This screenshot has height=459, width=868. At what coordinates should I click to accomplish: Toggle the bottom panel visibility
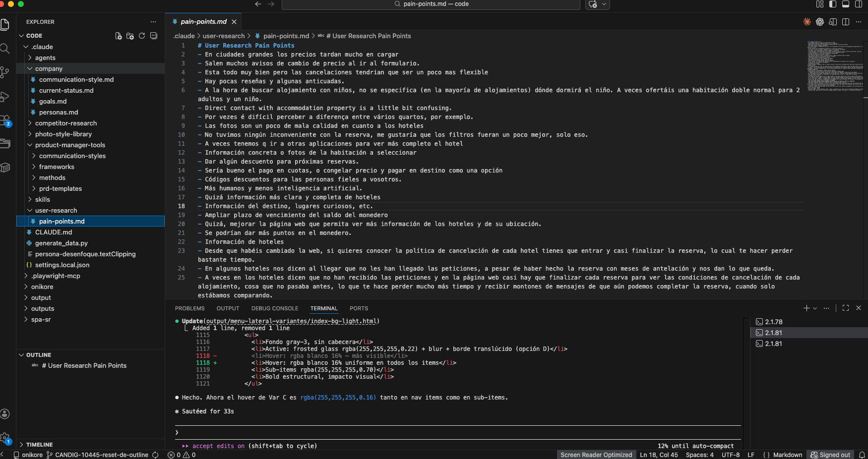pyautogui.click(x=846, y=4)
